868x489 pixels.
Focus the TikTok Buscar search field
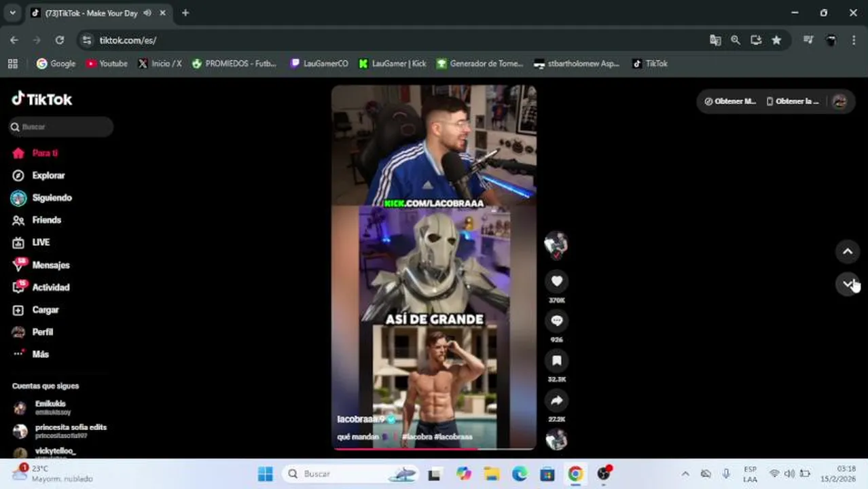tap(61, 127)
